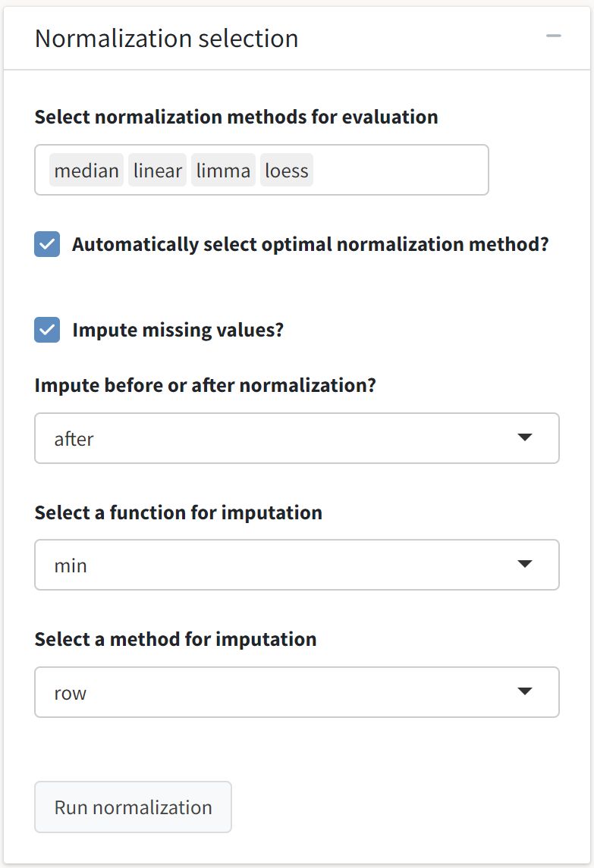Image resolution: width=594 pixels, height=868 pixels.
Task: Disable the Impute missing values checkbox
Action: [47, 331]
